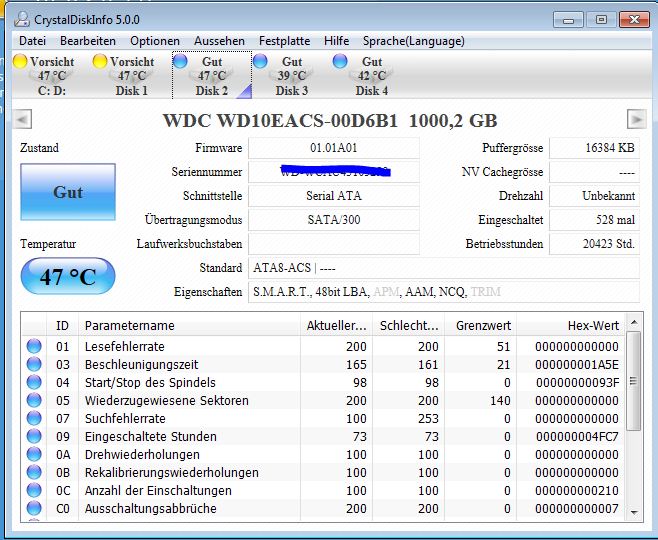Click the Standard ATA8-ACS field
Image resolution: width=658 pixels, height=540 pixels.
pos(444,268)
